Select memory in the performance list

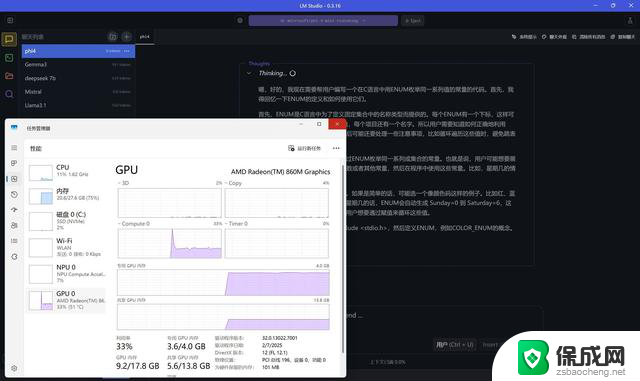click(67, 195)
